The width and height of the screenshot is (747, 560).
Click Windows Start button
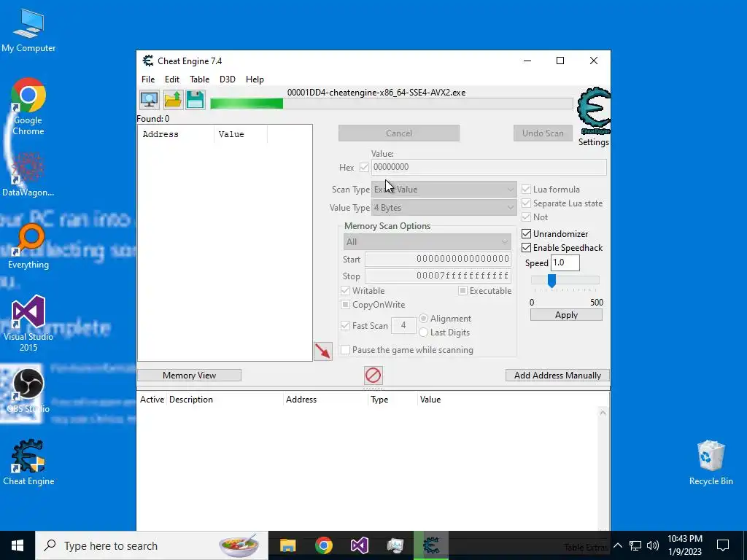[x=18, y=545]
